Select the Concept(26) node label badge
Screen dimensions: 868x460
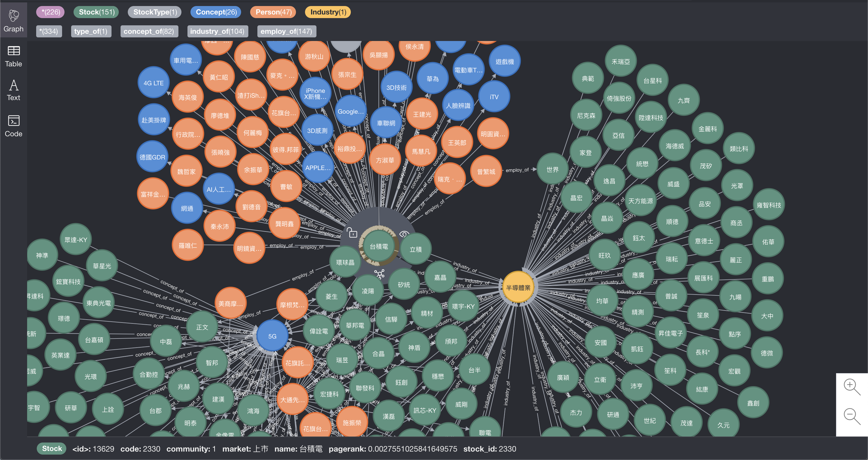(216, 12)
